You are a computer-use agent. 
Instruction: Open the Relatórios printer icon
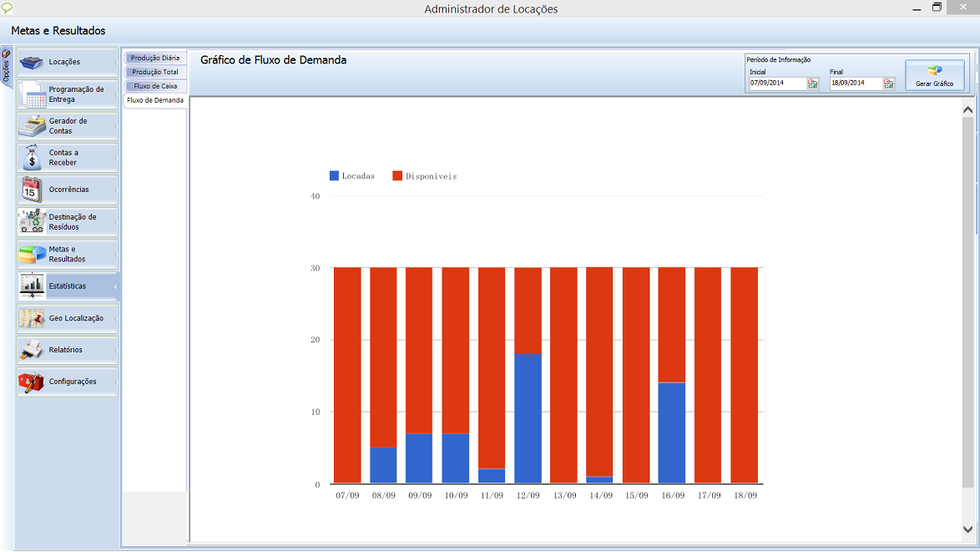point(32,350)
